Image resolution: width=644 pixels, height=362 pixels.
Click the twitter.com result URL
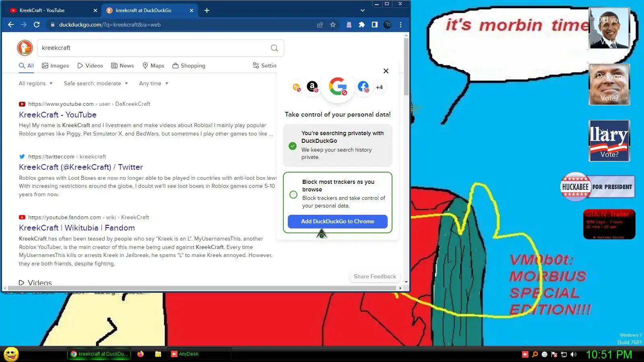point(67,156)
